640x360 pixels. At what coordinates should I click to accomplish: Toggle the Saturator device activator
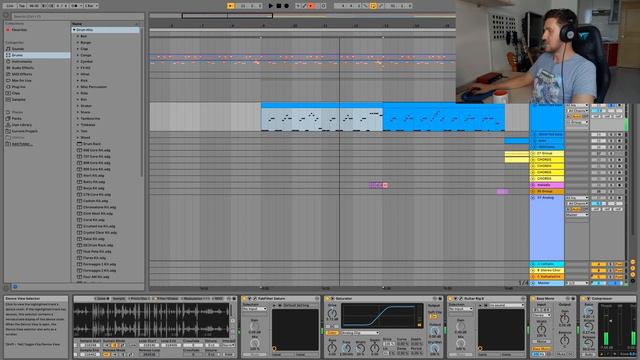click(328, 299)
